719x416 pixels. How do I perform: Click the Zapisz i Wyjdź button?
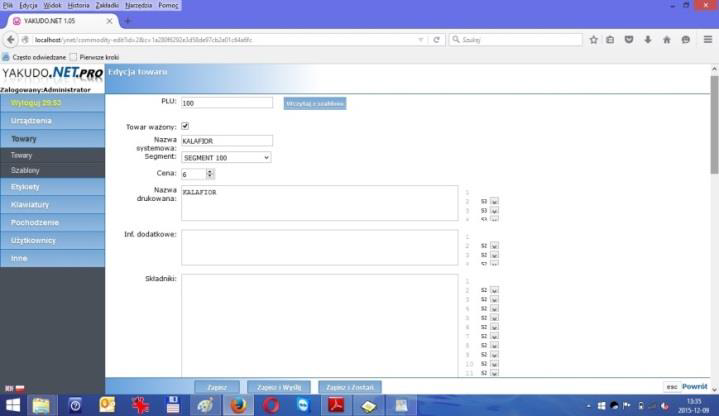point(278,387)
